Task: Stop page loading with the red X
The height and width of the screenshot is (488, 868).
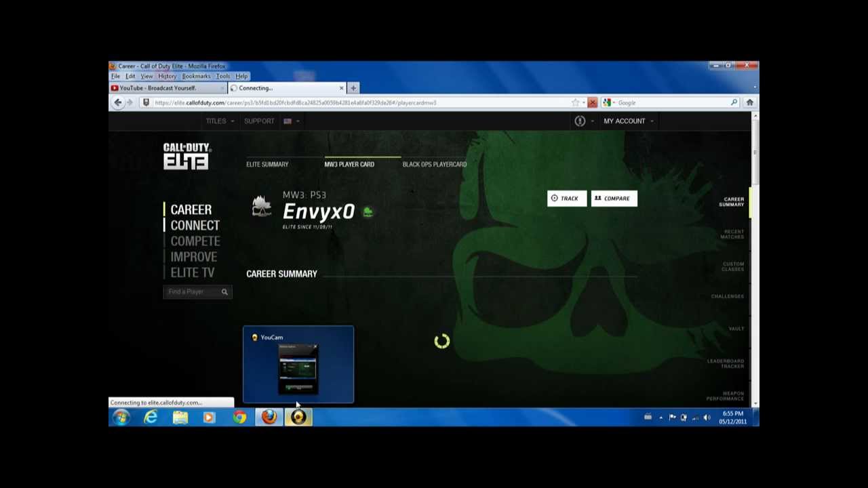Action: point(592,102)
